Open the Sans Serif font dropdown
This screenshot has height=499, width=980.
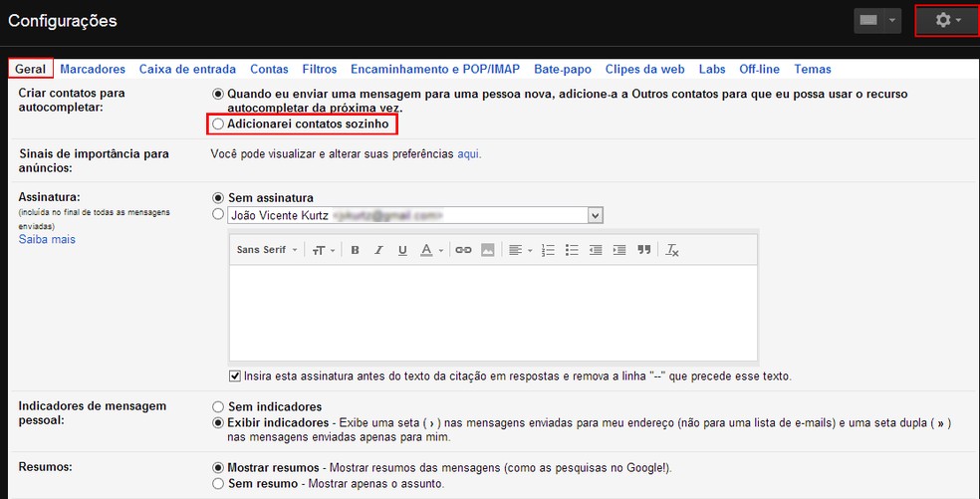click(x=267, y=250)
